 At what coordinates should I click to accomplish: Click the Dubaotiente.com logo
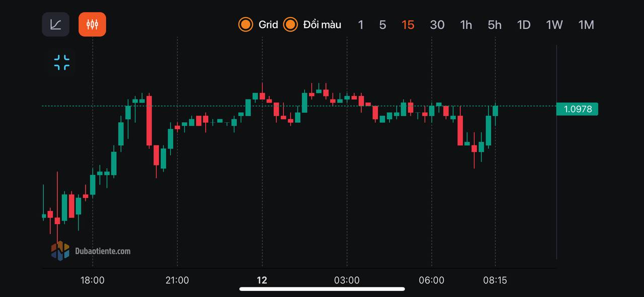point(91,251)
